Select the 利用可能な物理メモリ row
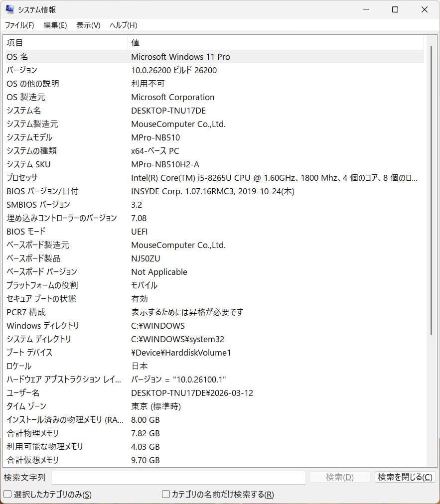 (214, 447)
